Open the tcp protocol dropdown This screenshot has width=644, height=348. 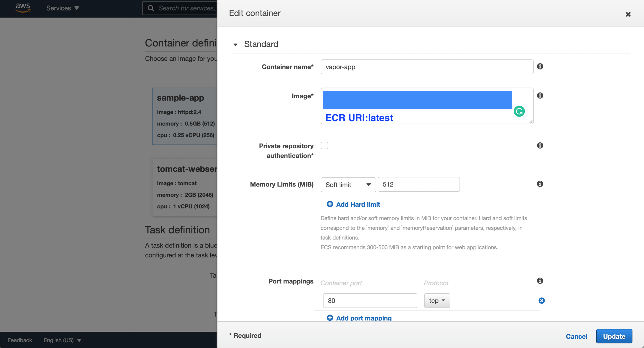(x=437, y=300)
